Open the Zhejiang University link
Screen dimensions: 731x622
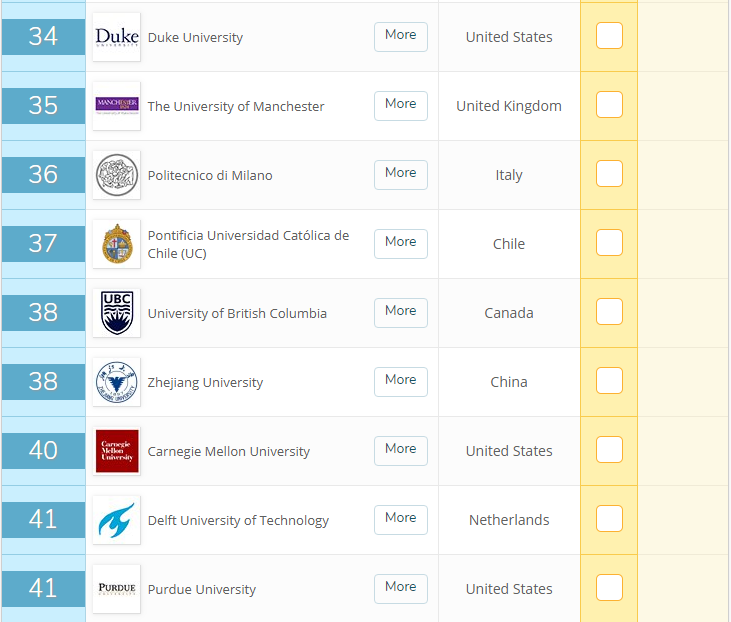coord(205,383)
